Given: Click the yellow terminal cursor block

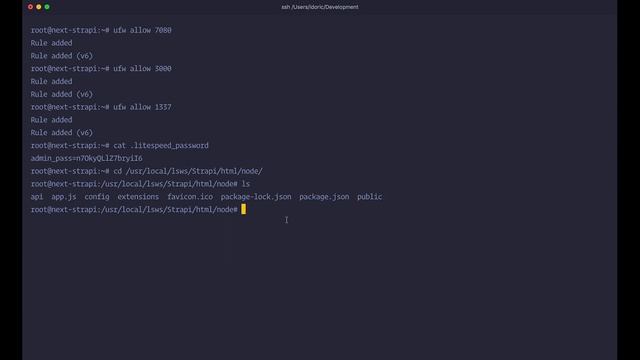Looking at the screenshot, I should [x=244, y=209].
